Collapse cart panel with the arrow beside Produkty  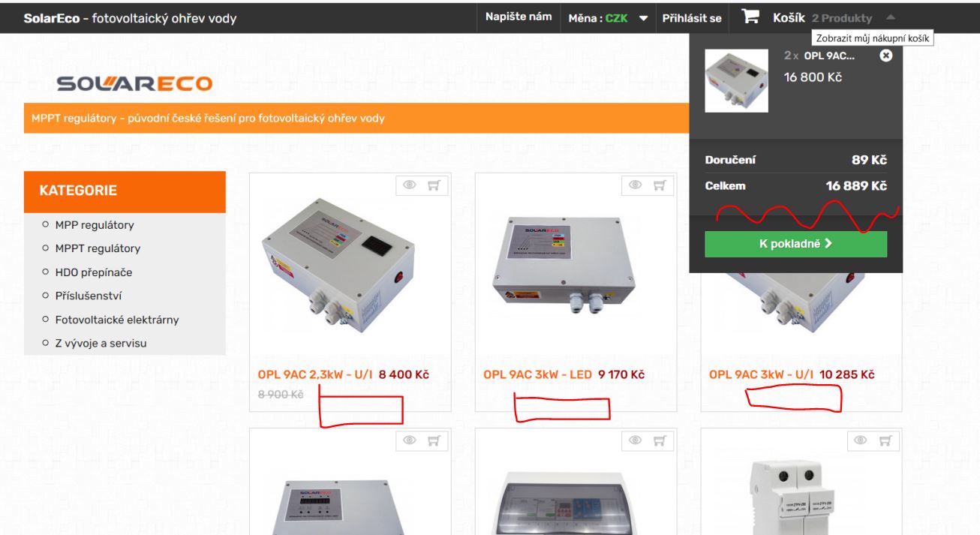[x=890, y=17]
